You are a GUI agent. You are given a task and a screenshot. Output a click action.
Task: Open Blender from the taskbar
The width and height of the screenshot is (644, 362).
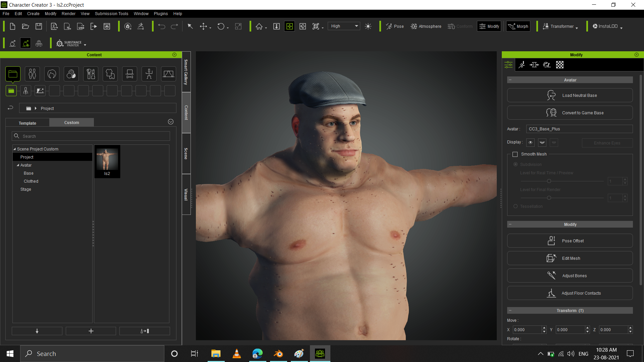coord(278,354)
